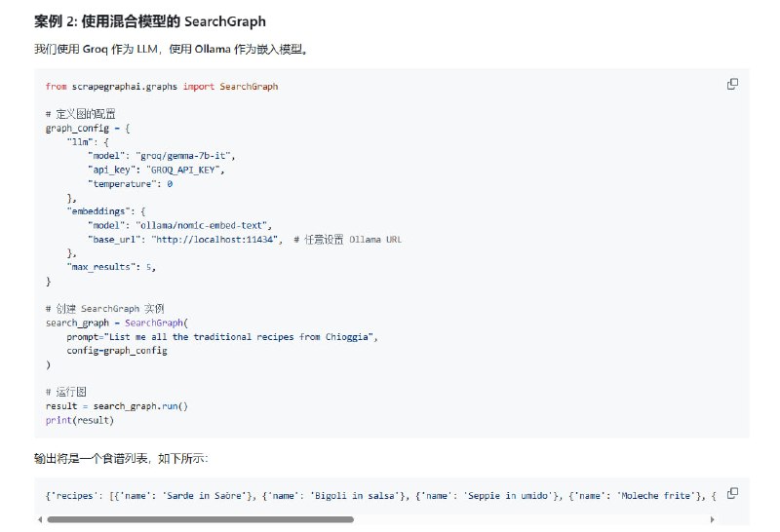Image resolution: width=780 pixels, height=532 pixels.
Task: Copy the SearchGraph Python code block
Action: 732,84
